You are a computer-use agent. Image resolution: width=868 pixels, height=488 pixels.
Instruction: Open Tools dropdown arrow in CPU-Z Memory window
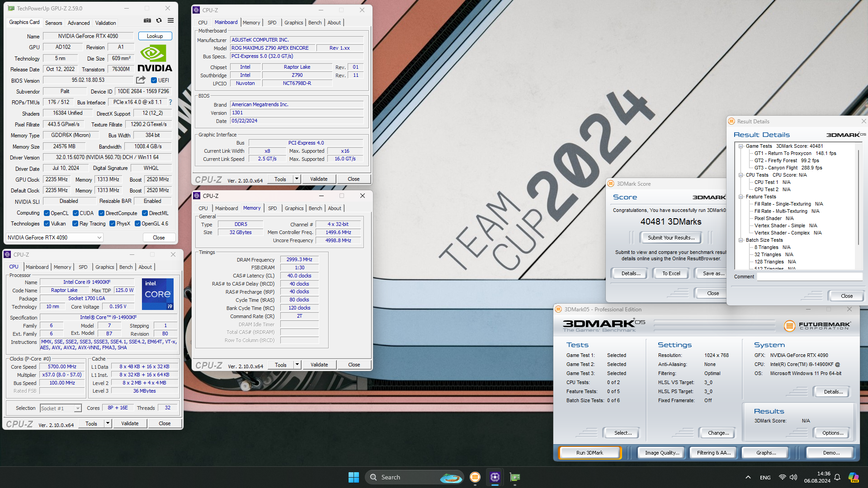point(297,365)
